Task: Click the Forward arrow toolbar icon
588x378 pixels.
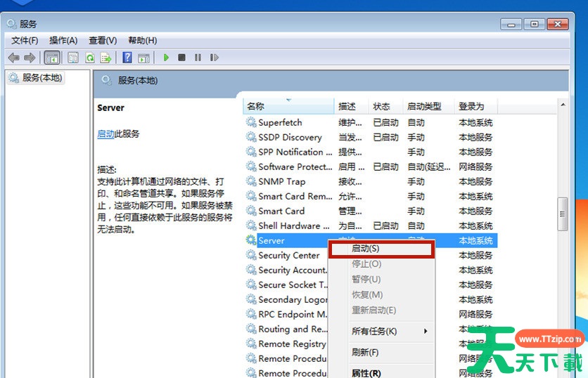Action: click(x=30, y=58)
